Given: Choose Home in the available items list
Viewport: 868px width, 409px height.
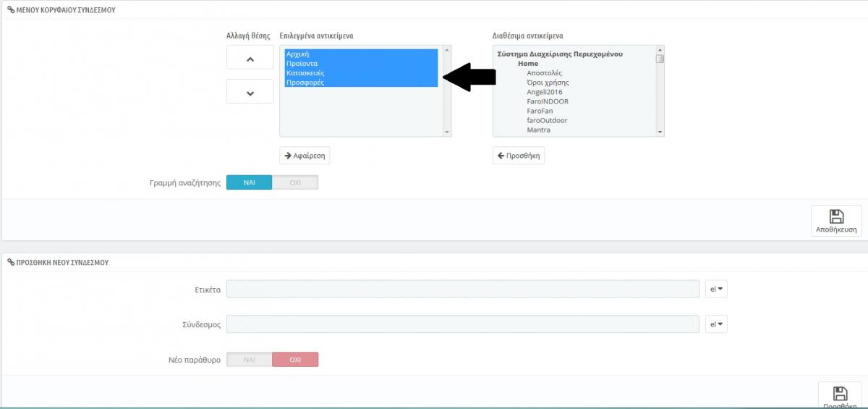Looking at the screenshot, I should point(528,64).
